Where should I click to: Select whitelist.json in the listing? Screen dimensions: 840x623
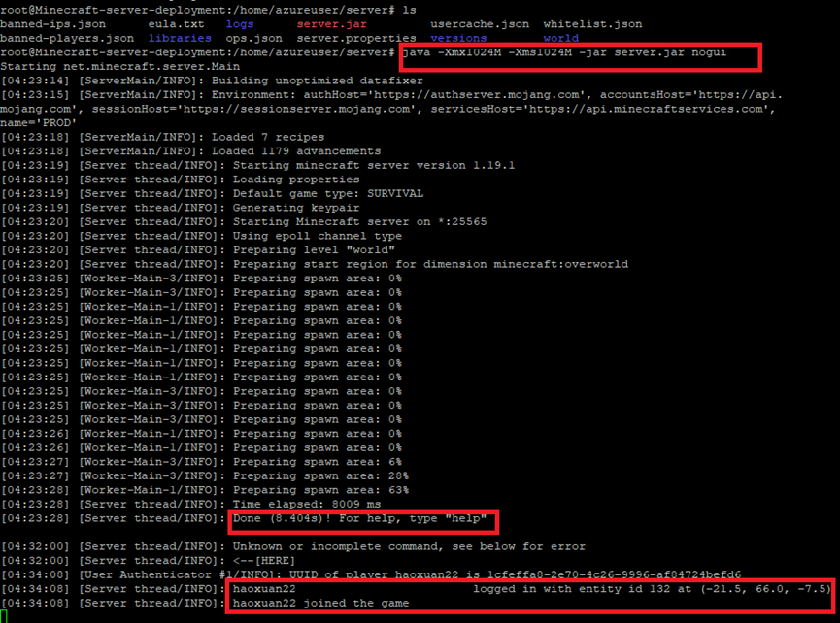point(592,24)
